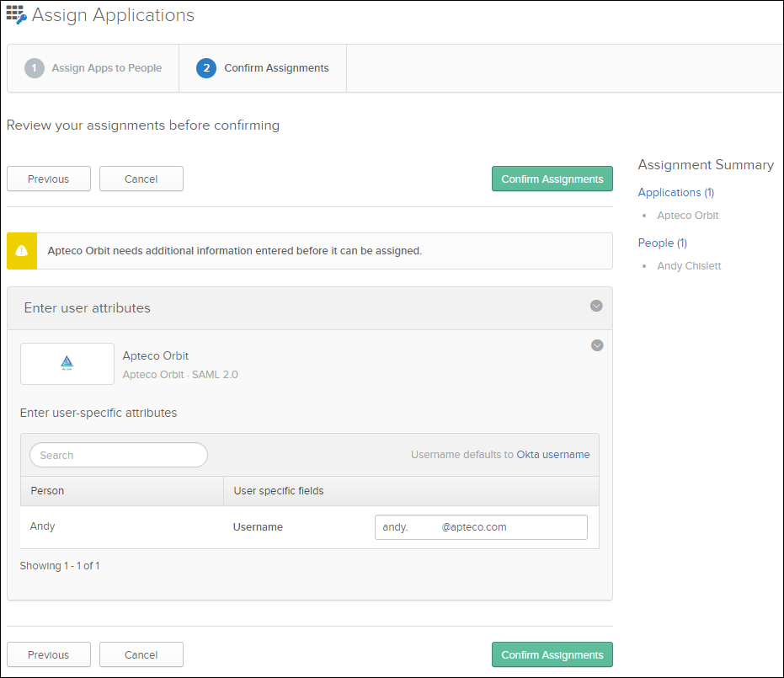Click the yellow warning alert icon
The height and width of the screenshot is (678, 784).
tap(22, 251)
